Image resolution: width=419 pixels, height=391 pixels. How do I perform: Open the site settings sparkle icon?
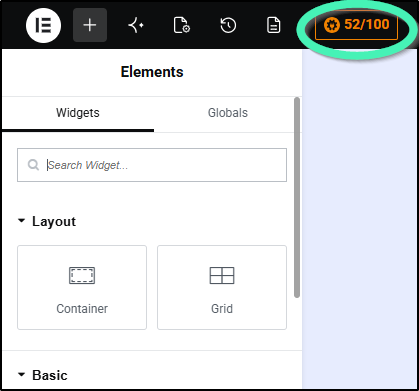136,25
